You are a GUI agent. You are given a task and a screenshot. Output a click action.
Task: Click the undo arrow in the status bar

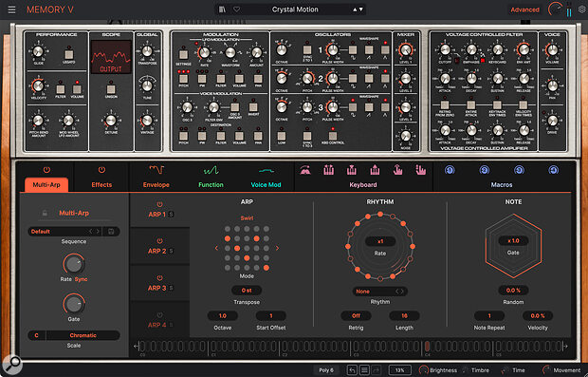point(352,370)
